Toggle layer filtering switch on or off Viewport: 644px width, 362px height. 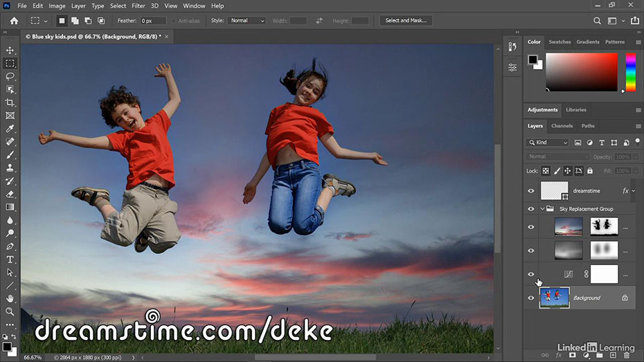tap(638, 142)
